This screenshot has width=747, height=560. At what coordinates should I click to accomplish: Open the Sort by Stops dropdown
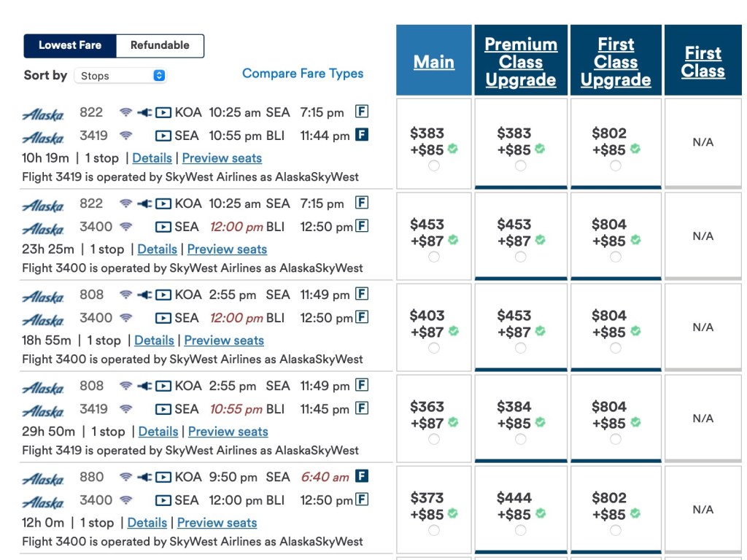[x=120, y=76]
